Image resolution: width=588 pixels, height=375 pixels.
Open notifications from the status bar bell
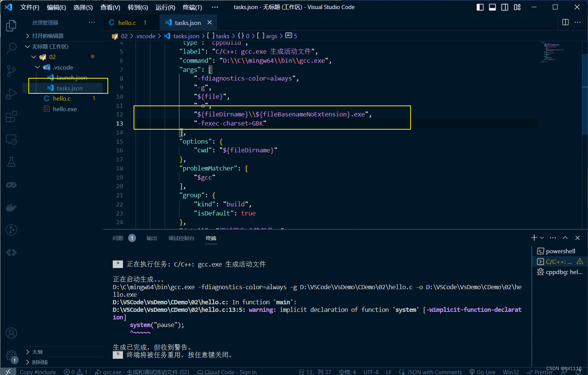[x=578, y=372]
